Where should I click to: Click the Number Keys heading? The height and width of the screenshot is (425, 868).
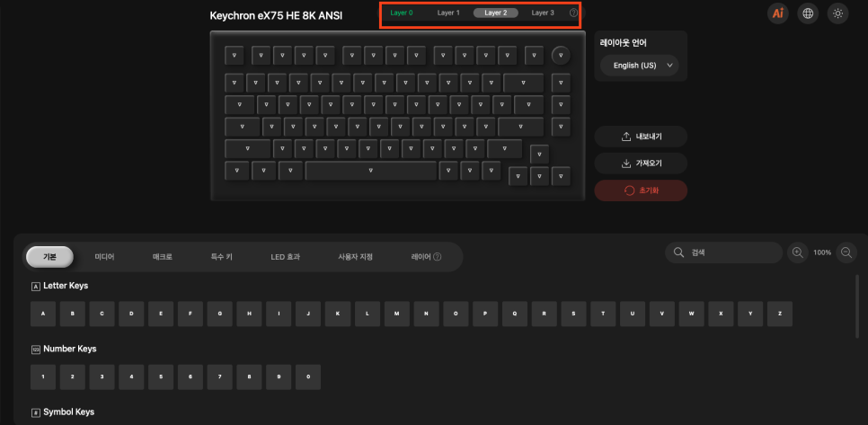(x=70, y=349)
